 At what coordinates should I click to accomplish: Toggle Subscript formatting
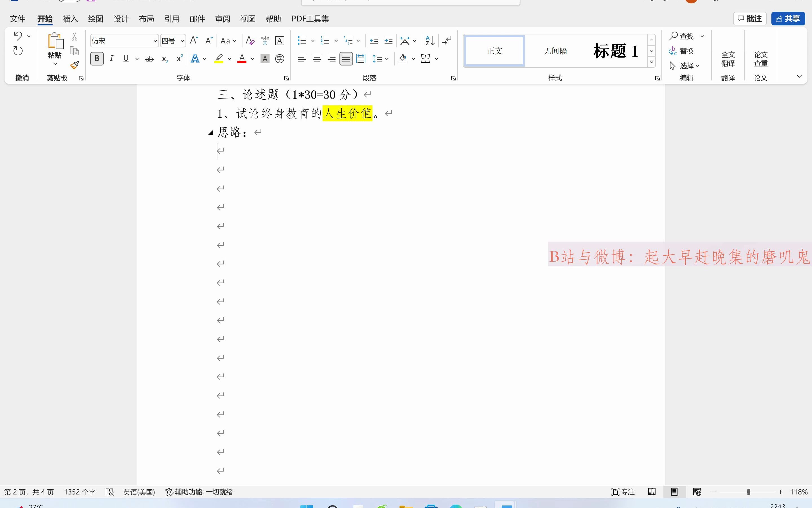pyautogui.click(x=165, y=59)
